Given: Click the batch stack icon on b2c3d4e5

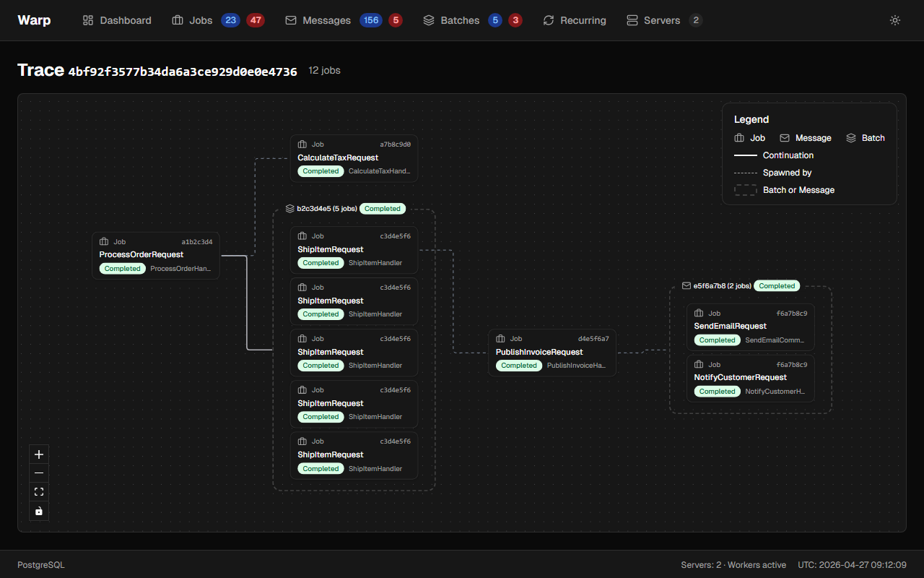Looking at the screenshot, I should click(289, 209).
